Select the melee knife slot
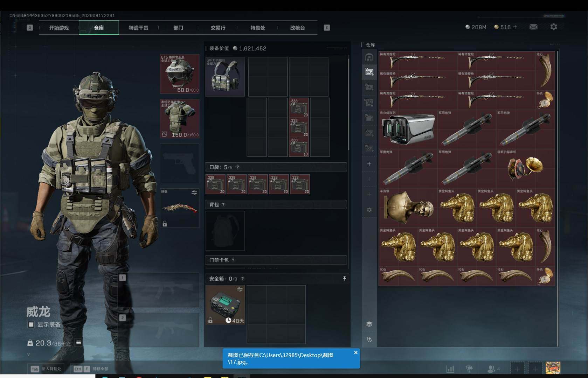The image size is (588, 378). pos(180,208)
